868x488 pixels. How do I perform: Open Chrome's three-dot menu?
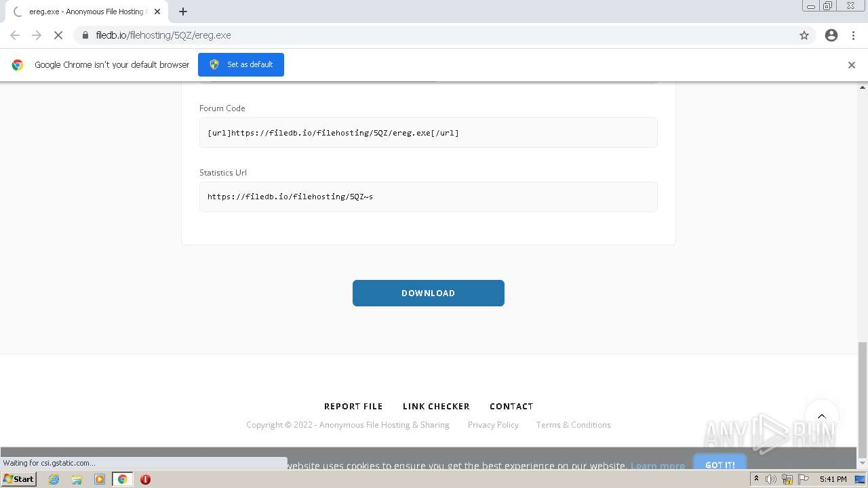click(x=854, y=35)
